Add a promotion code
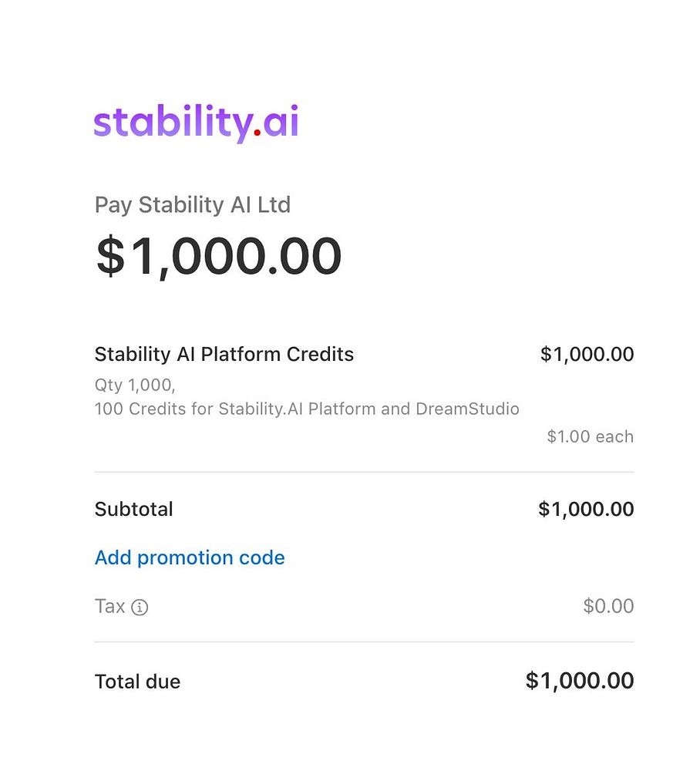This screenshot has width=700, height=771. (190, 557)
